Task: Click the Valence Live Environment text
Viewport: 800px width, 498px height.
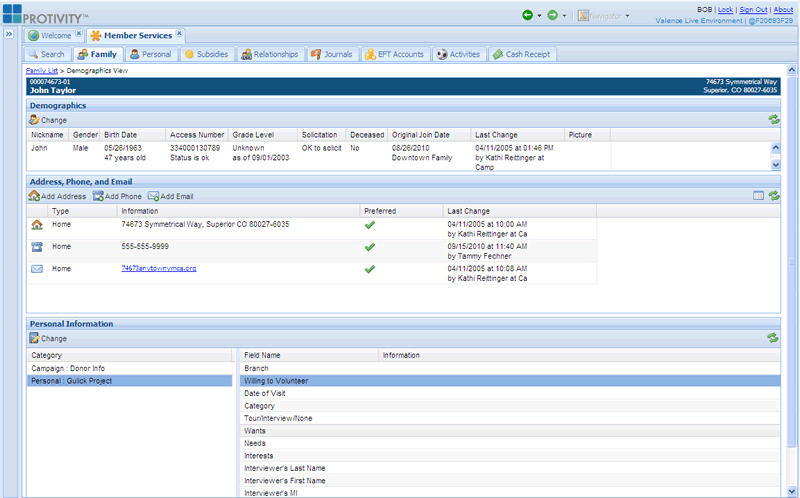Action: coord(698,21)
